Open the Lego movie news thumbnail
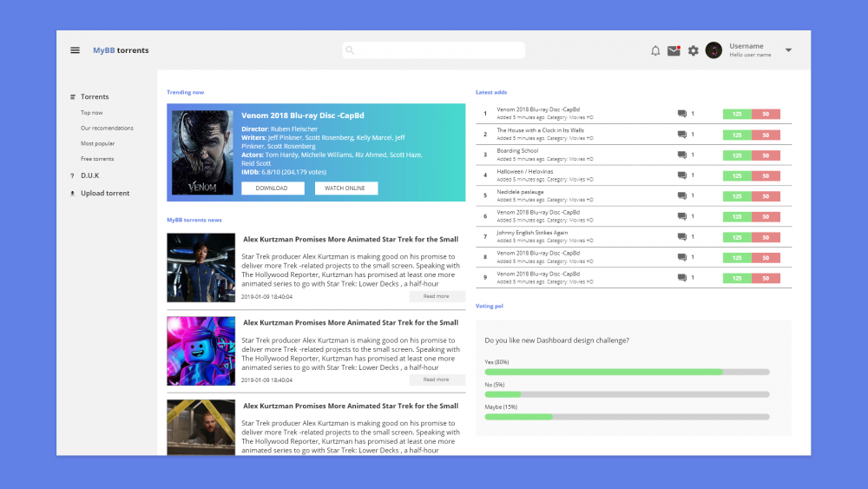This screenshot has height=489, width=868. coord(201,351)
